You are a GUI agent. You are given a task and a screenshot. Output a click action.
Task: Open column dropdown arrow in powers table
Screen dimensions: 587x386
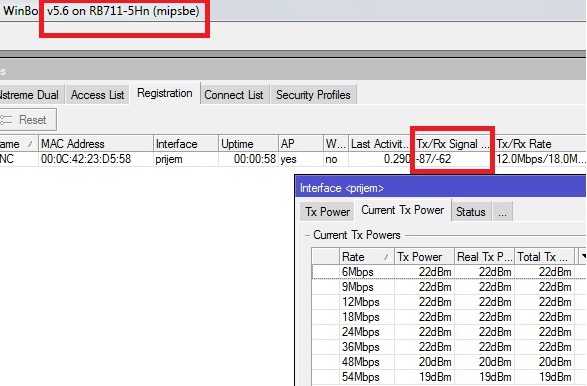[583, 257]
